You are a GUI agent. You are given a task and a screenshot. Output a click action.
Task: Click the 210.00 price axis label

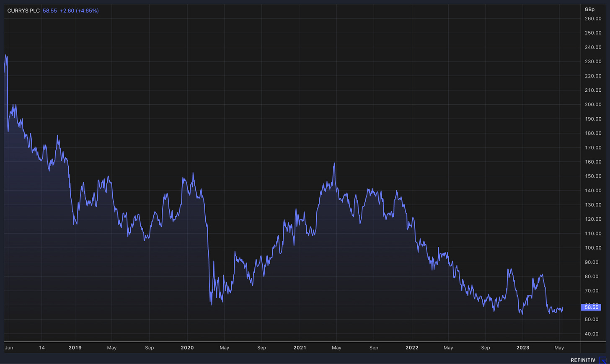point(593,90)
